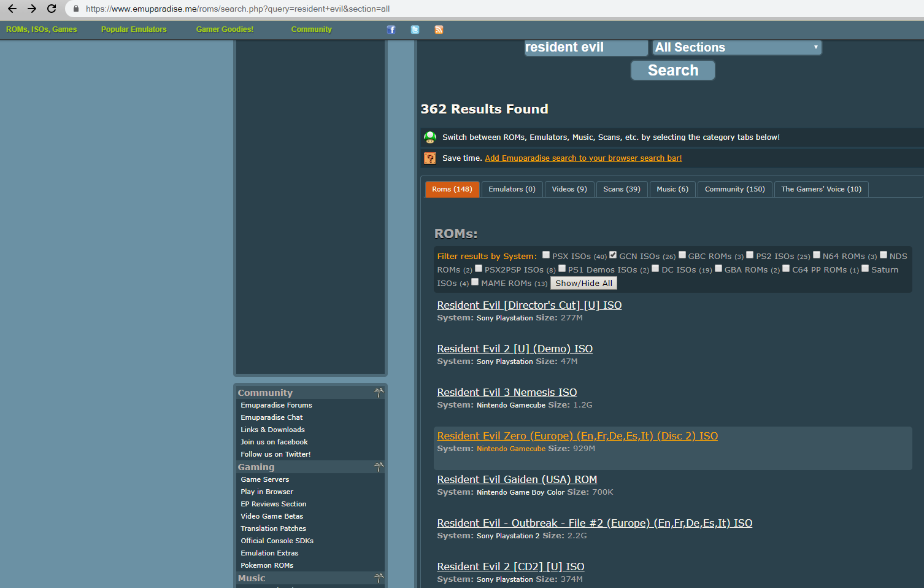Open Links & Downloads sidebar link
Screen dimensions: 924x588
272,430
